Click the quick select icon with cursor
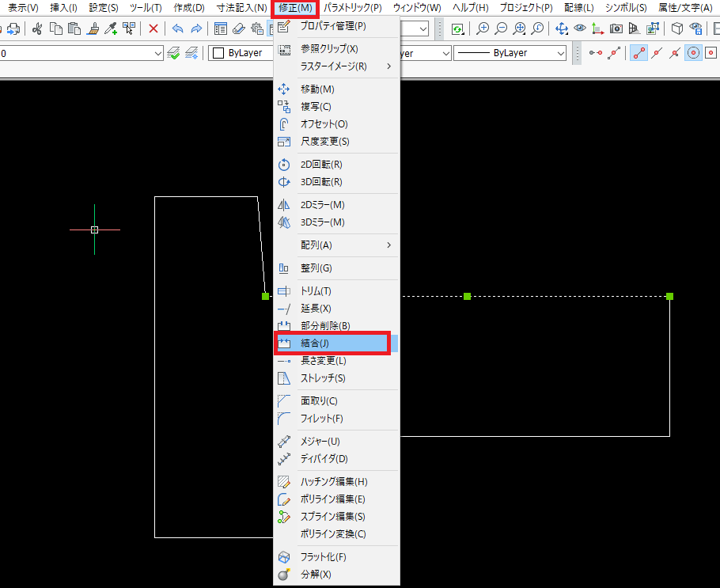The width and height of the screenshot is (720, 588). click(x=129, y=29)
